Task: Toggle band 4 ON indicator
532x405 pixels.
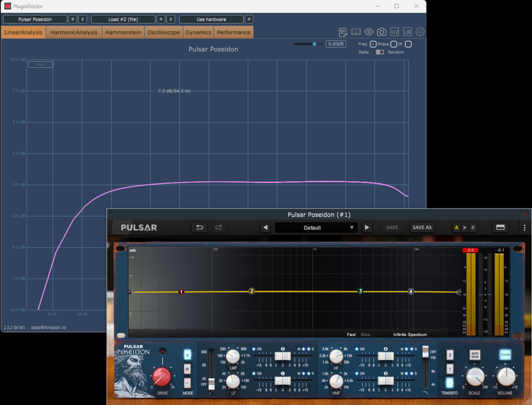Action: click(x=356, y=349)
